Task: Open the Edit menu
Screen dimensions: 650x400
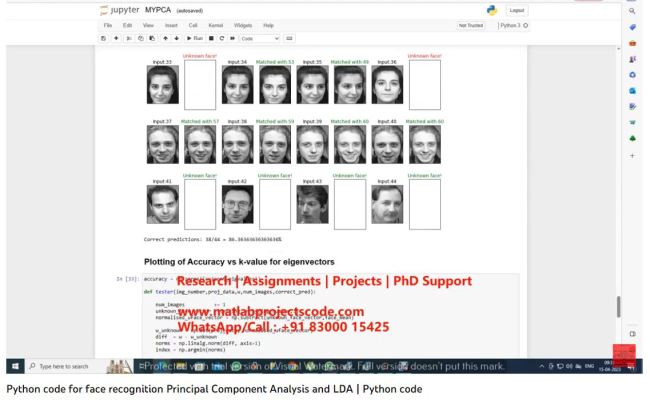Action: (127, 25)
